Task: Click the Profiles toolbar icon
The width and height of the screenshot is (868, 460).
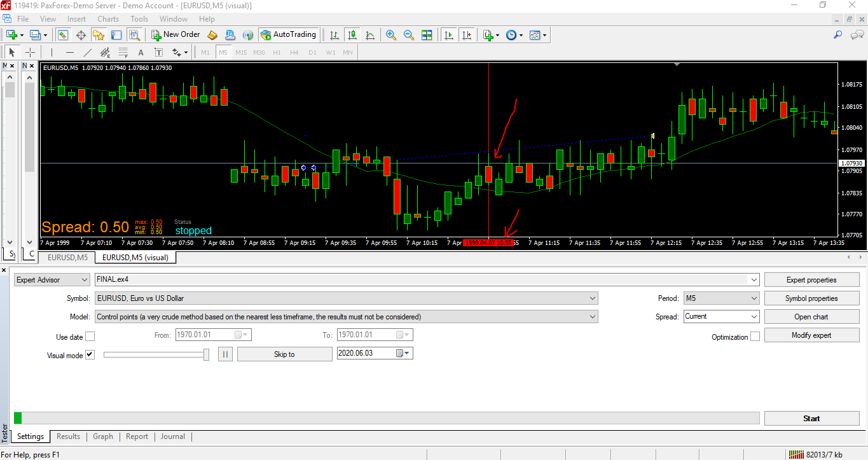Action: [x=36, y=35]
